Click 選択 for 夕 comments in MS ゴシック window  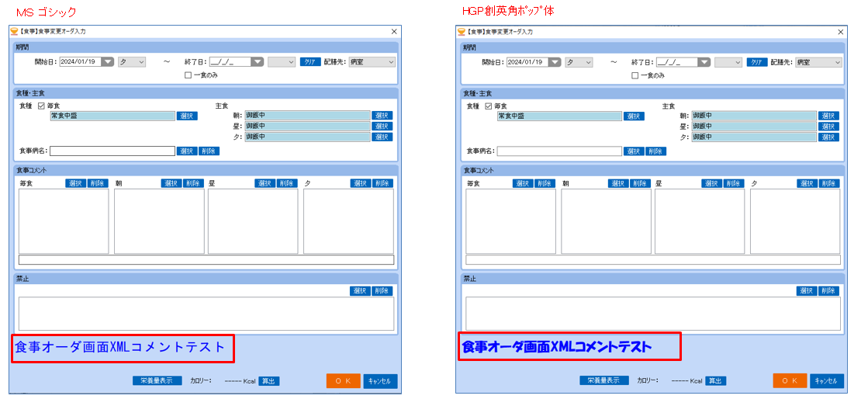[361, 183]
